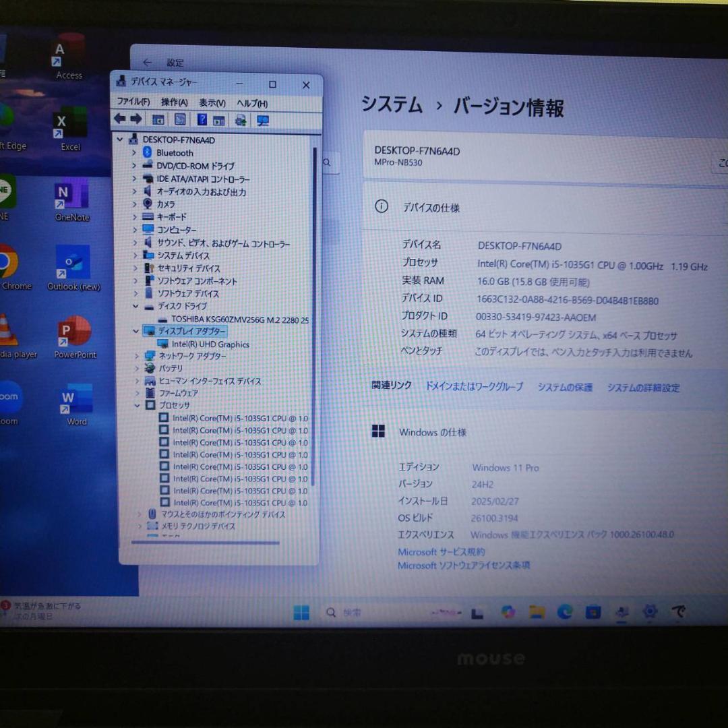Viewport: 728px width, 728px height.
Task: Collapse the ディスク ドライブ node
Action: click(x=135, y=306)
